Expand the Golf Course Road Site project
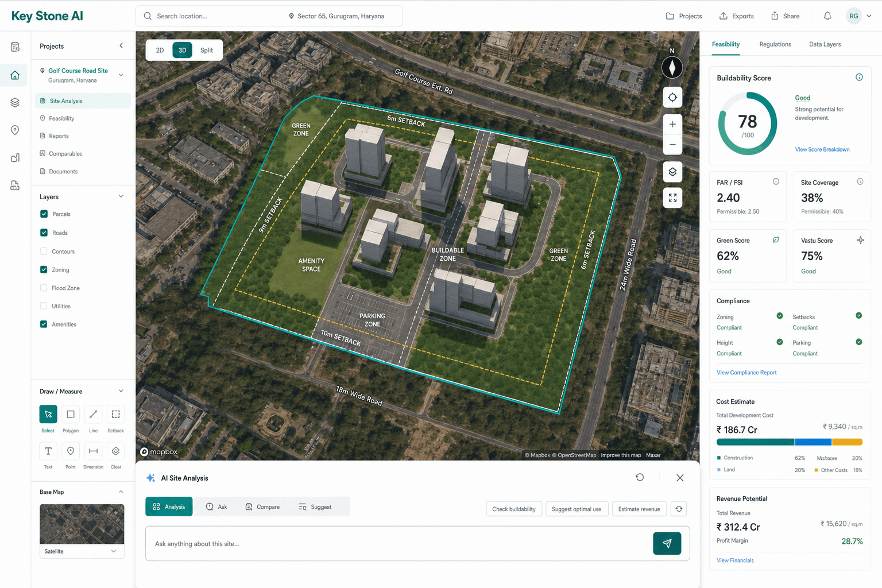 (121, 75)
